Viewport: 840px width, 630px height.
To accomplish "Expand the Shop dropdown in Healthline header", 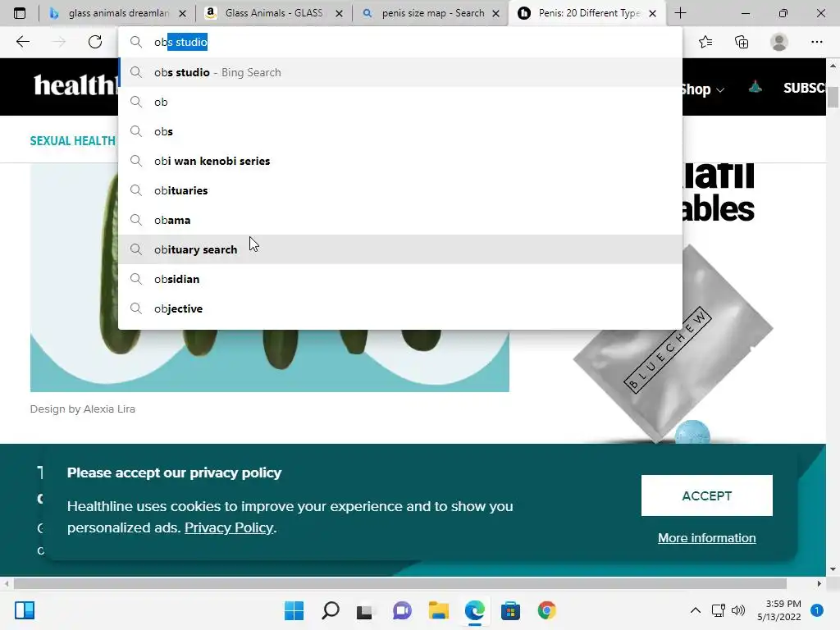I will (x=703, y=89).
